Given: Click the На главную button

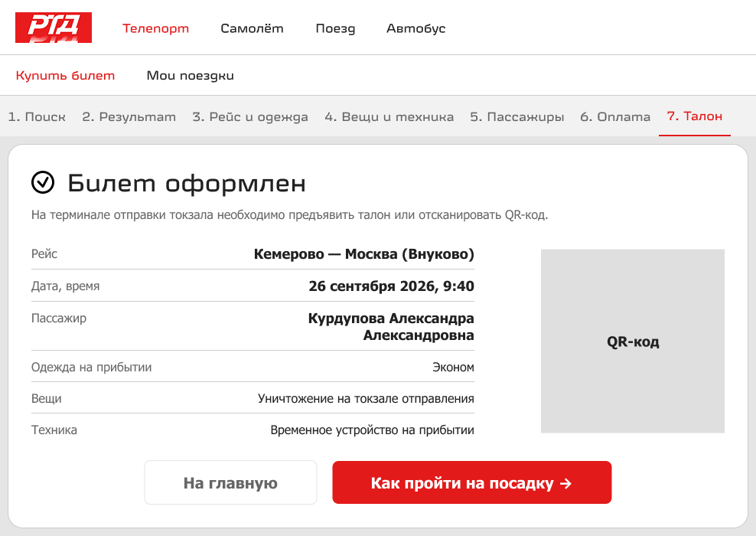Looking at the screenshot, I should click(x=230, y=482).
